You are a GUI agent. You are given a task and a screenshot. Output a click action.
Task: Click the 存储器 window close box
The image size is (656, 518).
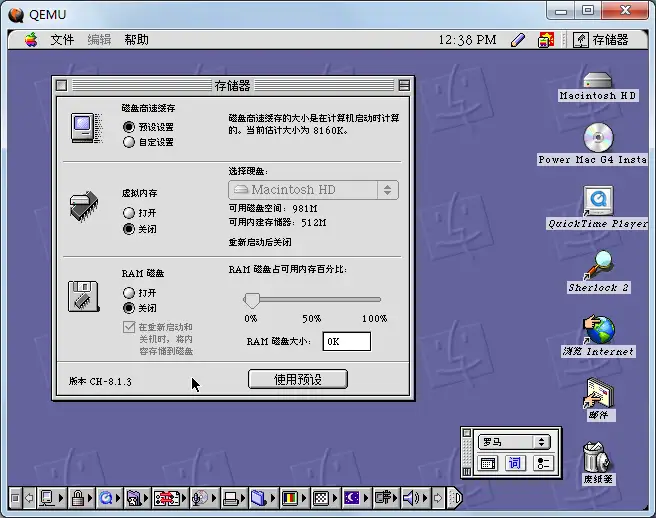pos(62,85)
